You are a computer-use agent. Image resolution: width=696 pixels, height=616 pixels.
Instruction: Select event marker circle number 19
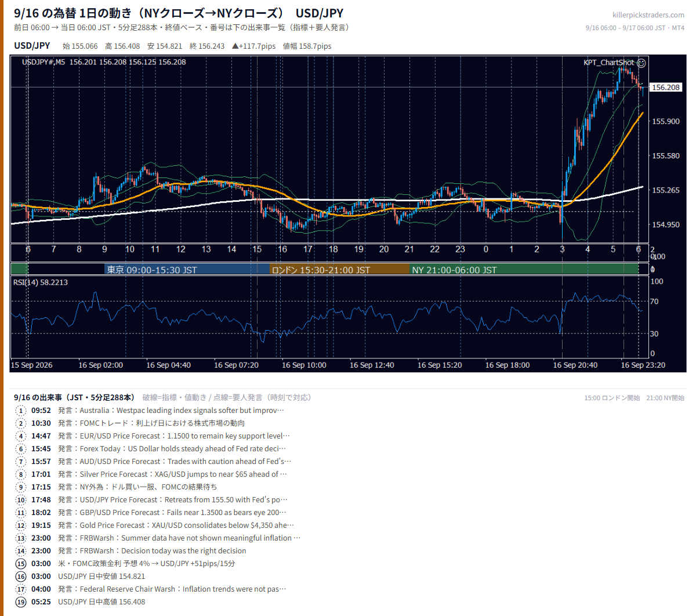[21, 602]
